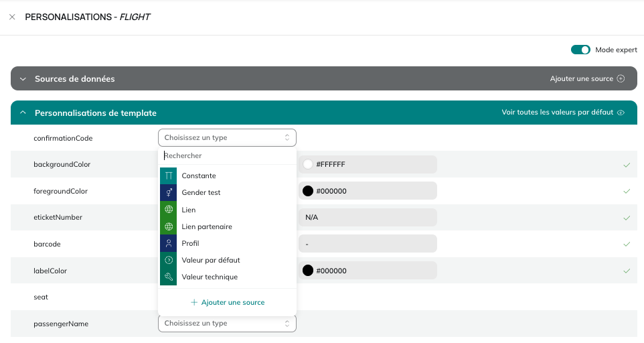Click the green check on foregroundColor row

coord(627,192)
